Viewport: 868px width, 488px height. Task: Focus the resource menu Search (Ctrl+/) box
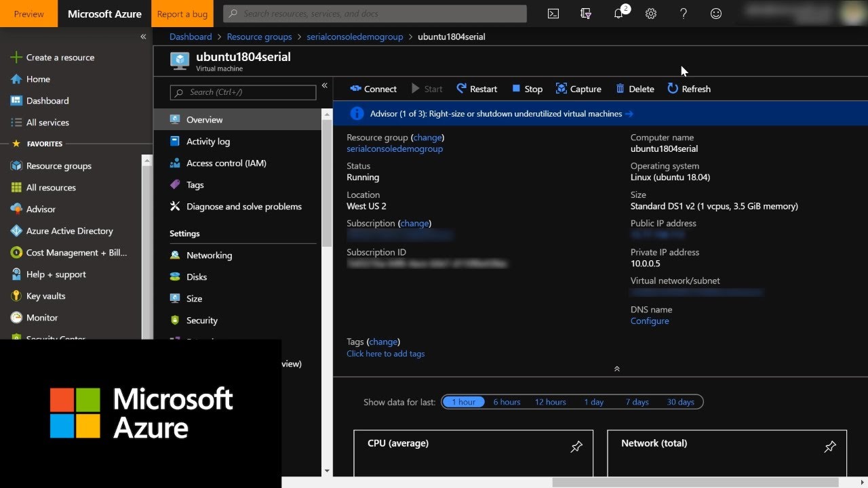coord(243,93)
